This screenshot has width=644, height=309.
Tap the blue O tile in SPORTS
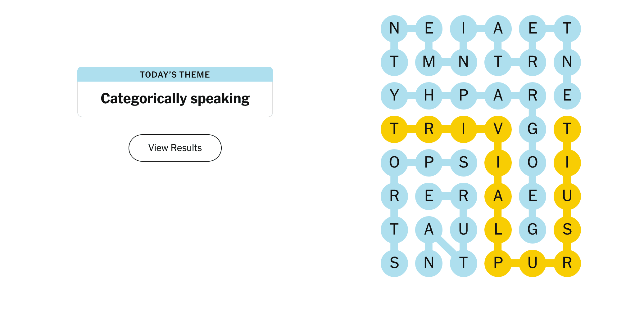(x=394, y=163)
